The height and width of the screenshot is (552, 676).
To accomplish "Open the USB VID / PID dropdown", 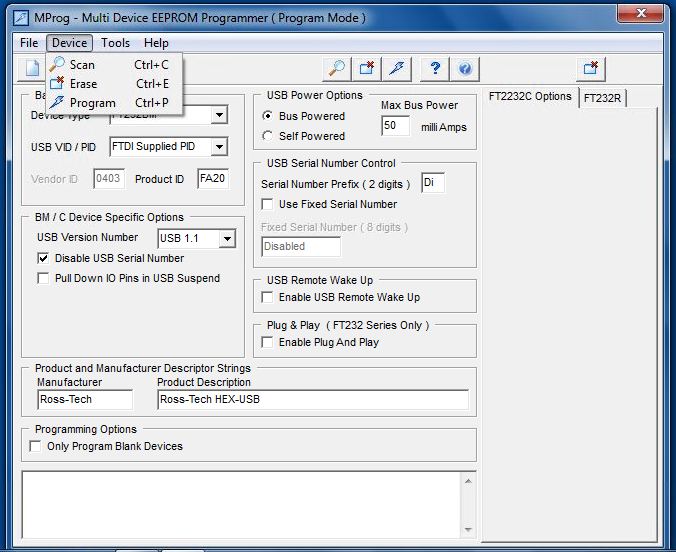I will pos(219,147).
